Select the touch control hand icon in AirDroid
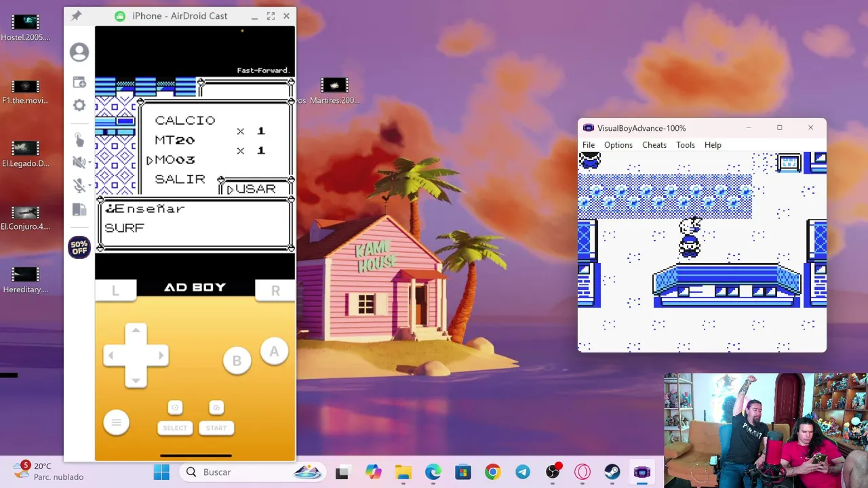 (x=79, y=140)
